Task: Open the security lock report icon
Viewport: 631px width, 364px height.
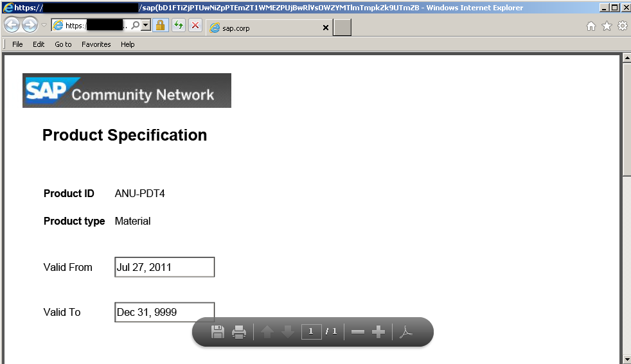Action: pyautogui.click(x=160, y=25)
